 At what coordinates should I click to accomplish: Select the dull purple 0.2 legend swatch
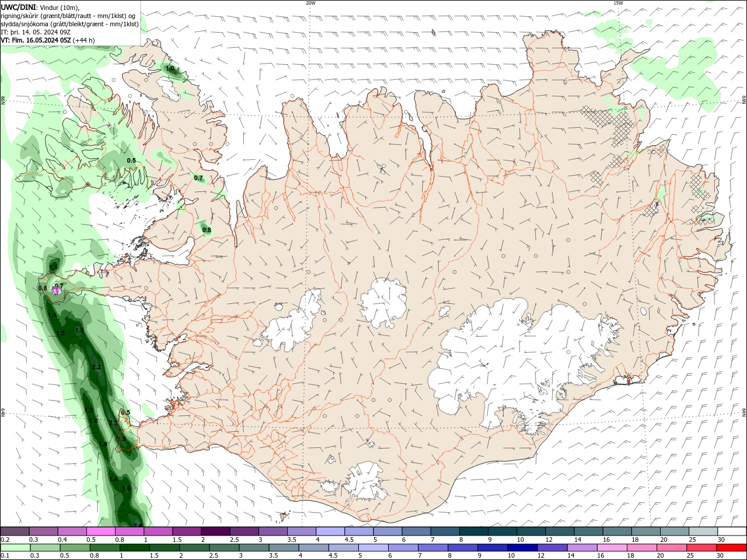point(15,531)
